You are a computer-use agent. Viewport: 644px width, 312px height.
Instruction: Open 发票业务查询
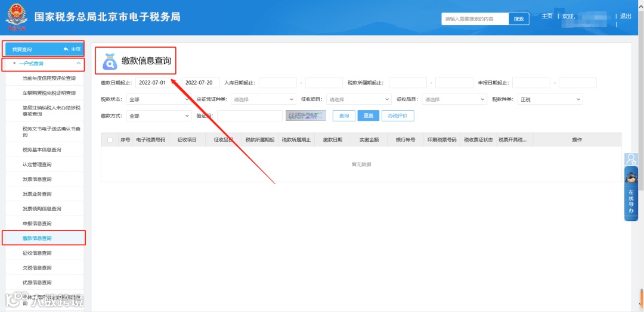[x=44, y=194]
